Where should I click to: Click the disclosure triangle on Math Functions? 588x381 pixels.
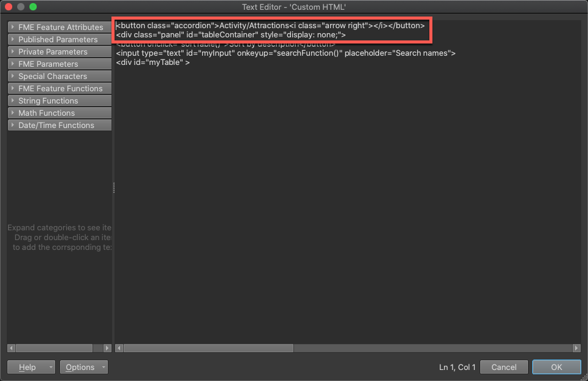coord(12,113)
